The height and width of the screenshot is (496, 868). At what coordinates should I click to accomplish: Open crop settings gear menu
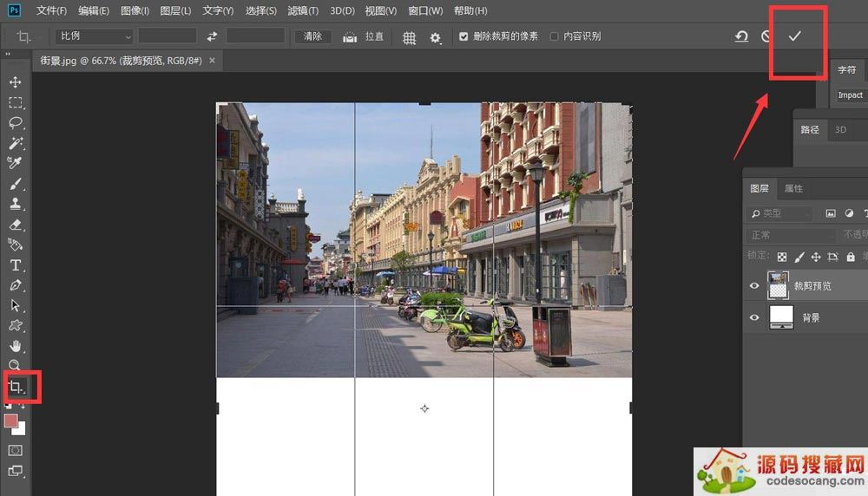(x=435, y=37)
